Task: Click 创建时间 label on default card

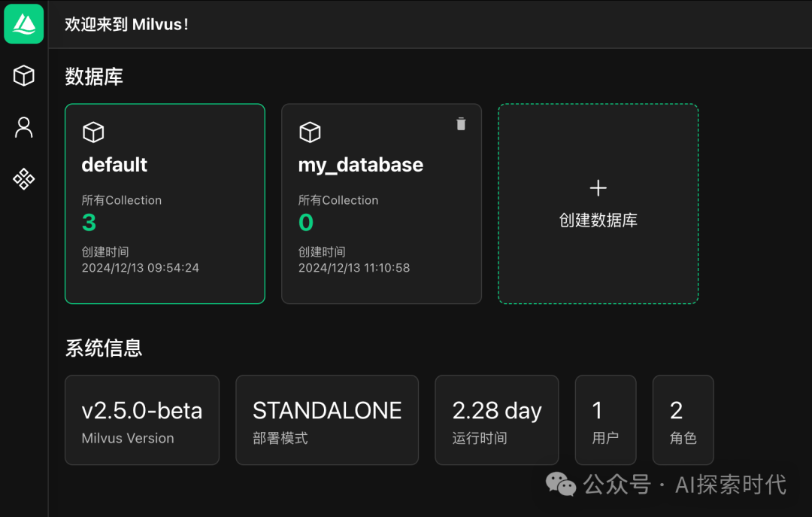Action: pos(105,252)
